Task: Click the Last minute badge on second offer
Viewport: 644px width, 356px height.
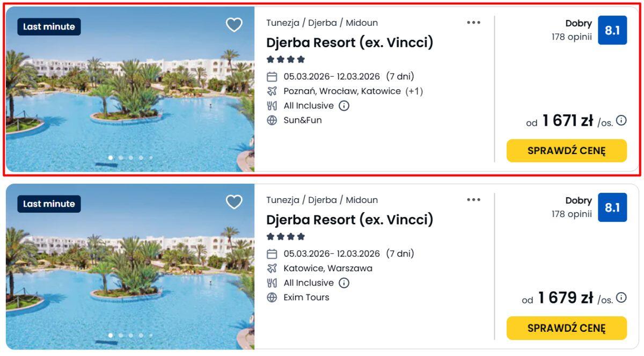Action: 49,204
